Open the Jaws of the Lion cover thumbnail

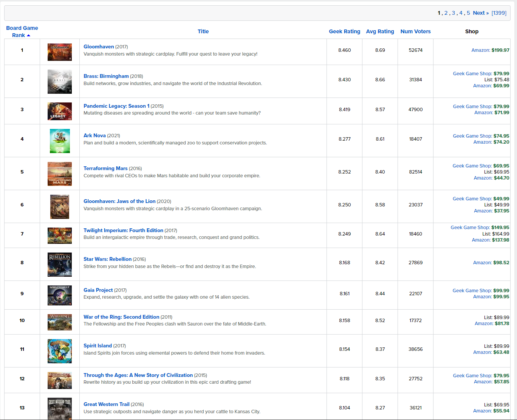tap(60, 207)
